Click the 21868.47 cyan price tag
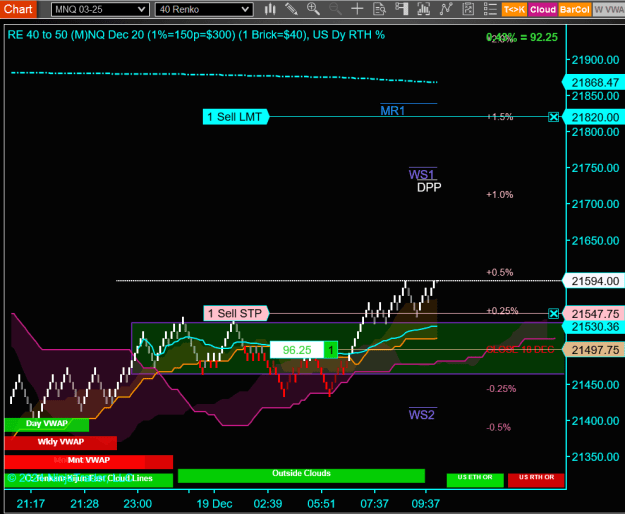This screenshot has width=625, height=514. [x=594, y=82]
